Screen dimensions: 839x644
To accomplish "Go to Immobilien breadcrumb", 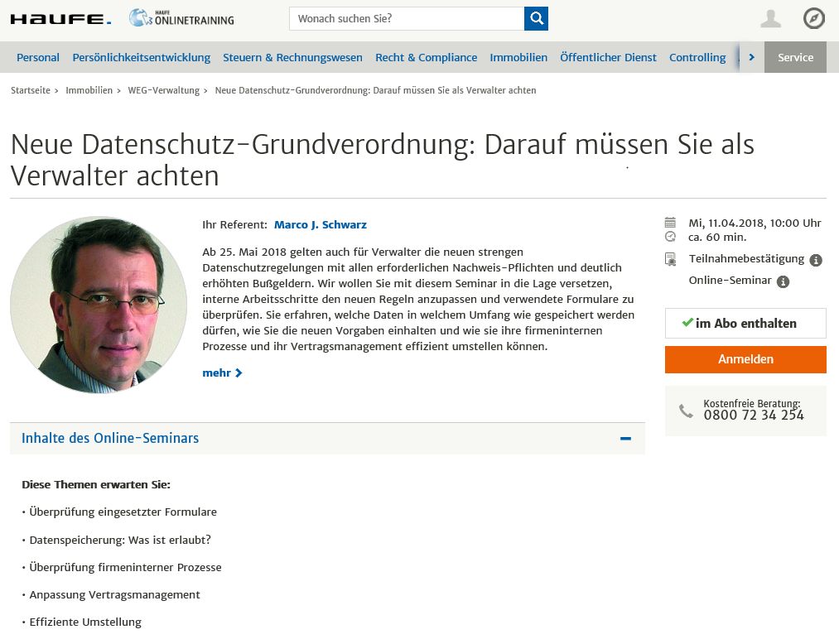I will pyautogui.click(x=89, y=90).
